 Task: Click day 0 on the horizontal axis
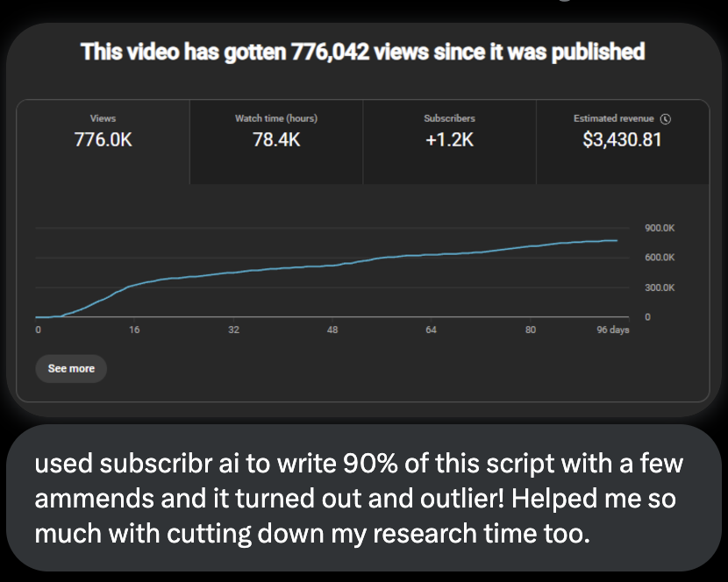(x=38, y=330)
